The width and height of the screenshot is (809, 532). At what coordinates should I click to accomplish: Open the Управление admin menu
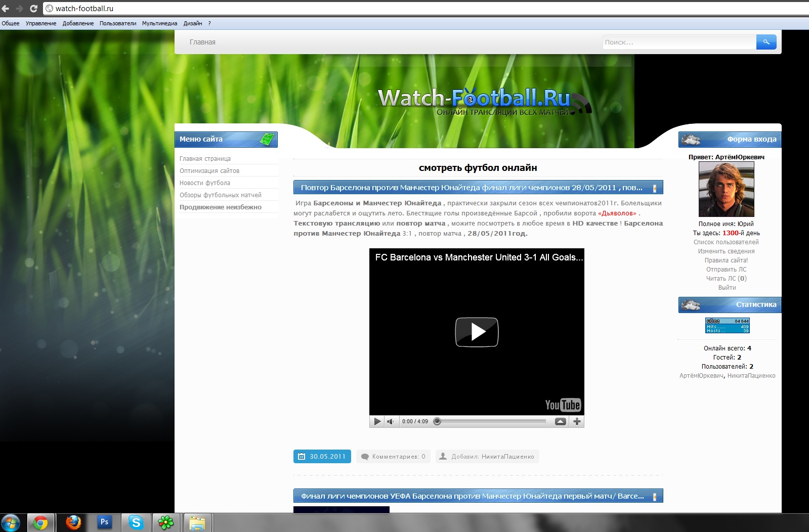pyautogui.click(x=41, y=23)
